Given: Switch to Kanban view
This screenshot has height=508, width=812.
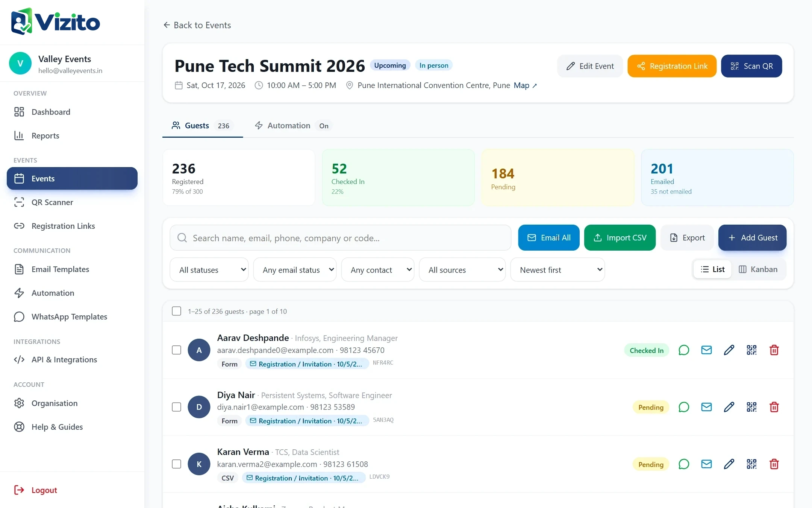Looking at the screenshot, I should [x=758, y=269].
